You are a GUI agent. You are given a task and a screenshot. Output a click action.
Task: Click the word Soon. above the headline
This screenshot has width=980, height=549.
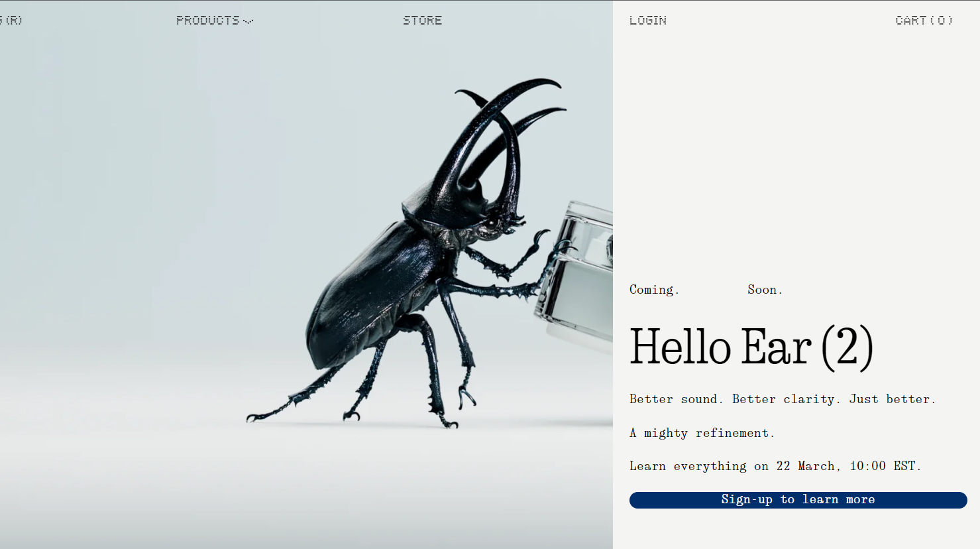pos(765,290)
